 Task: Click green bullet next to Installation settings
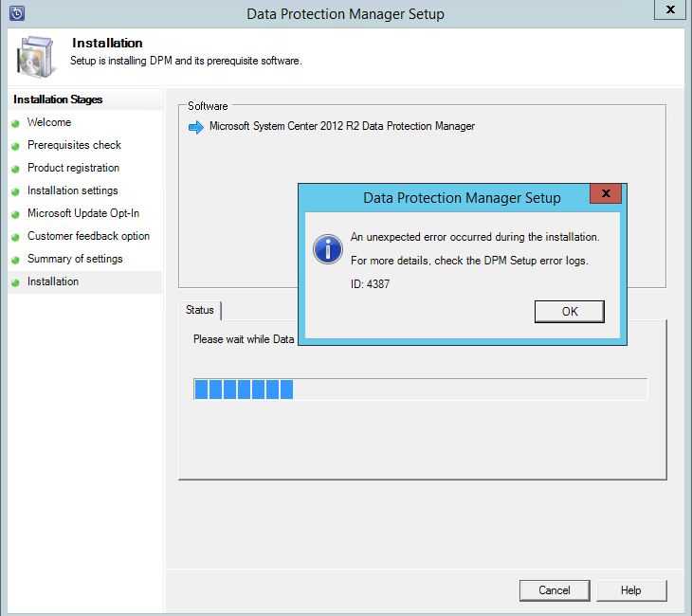tap(15, 192)
